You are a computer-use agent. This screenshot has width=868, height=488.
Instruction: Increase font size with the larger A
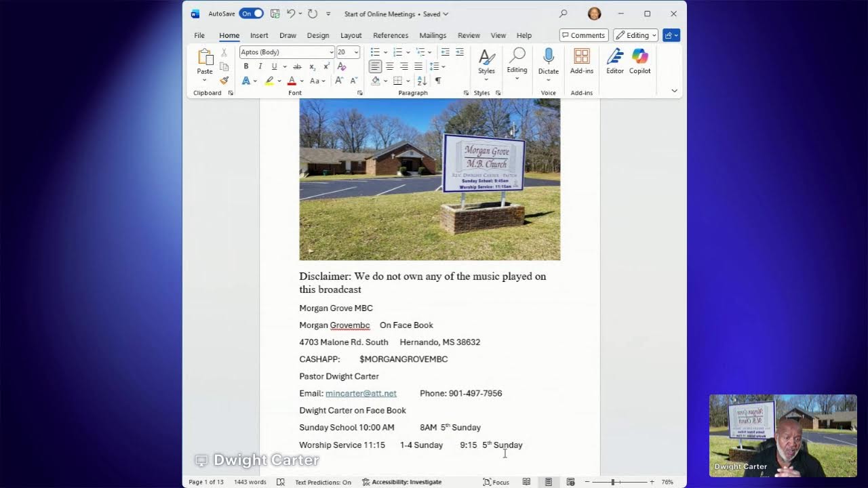tap(339, 81)
